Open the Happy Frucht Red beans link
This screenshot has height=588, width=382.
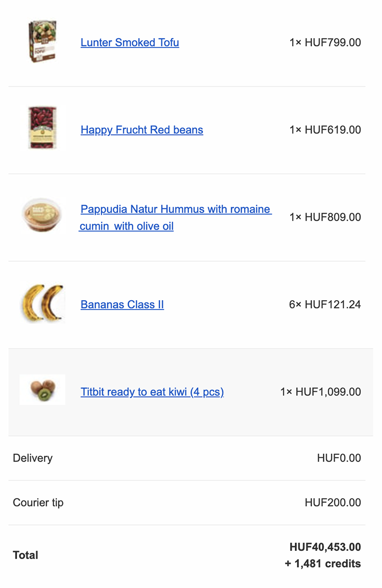point(142,130)
